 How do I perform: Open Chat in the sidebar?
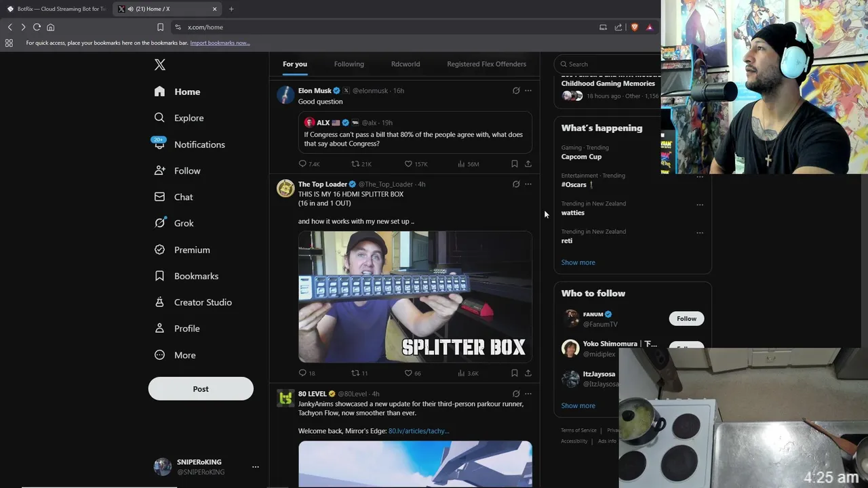tap(174, 197)
